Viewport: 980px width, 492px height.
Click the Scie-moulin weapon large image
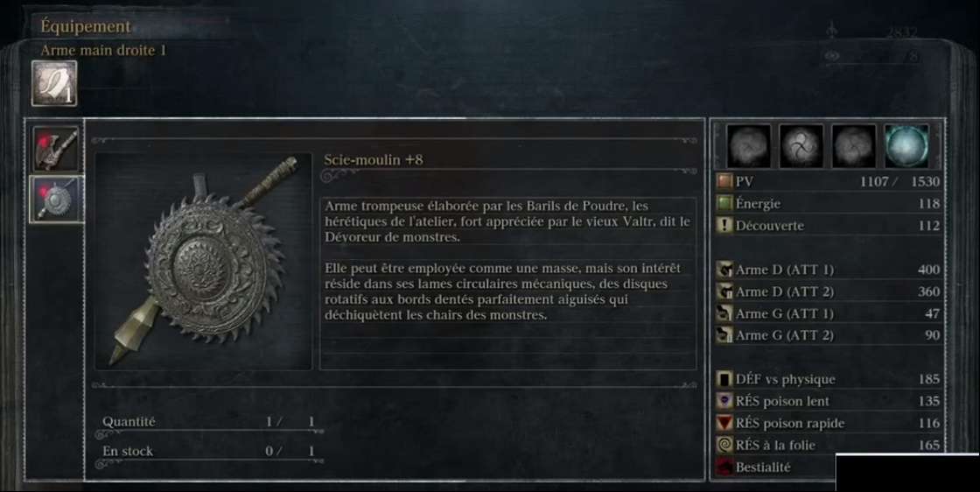tap(204, 261)
